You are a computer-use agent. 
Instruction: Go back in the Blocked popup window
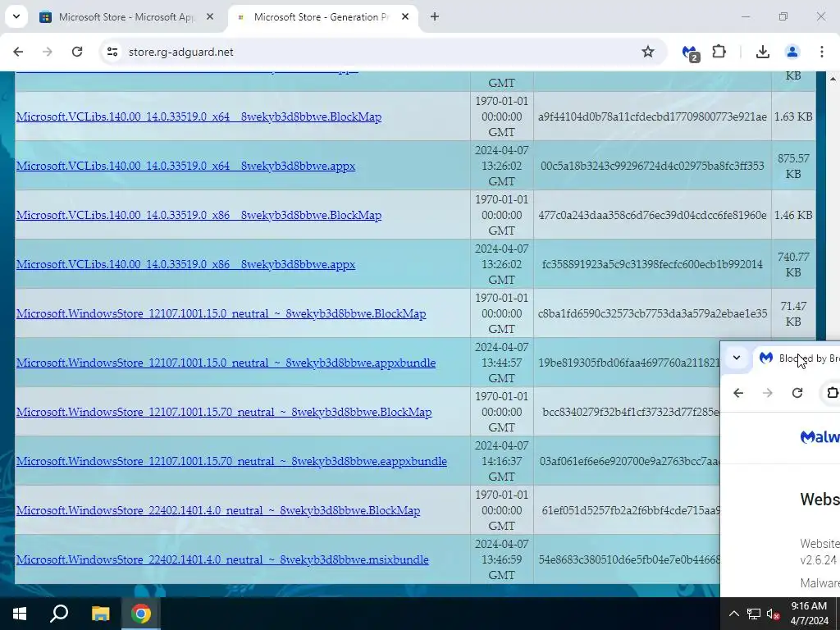(x=738, y=393)
